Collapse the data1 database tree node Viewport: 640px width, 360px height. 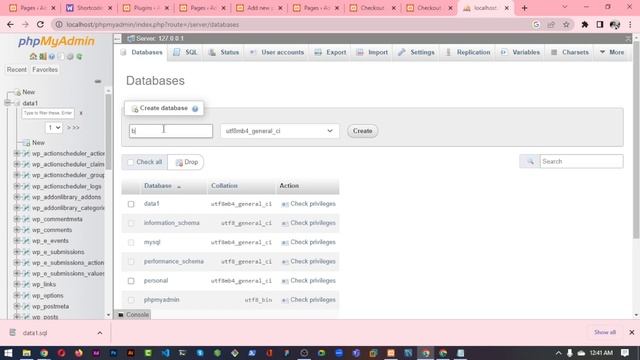pyautogui.click(x=8, y=103)
